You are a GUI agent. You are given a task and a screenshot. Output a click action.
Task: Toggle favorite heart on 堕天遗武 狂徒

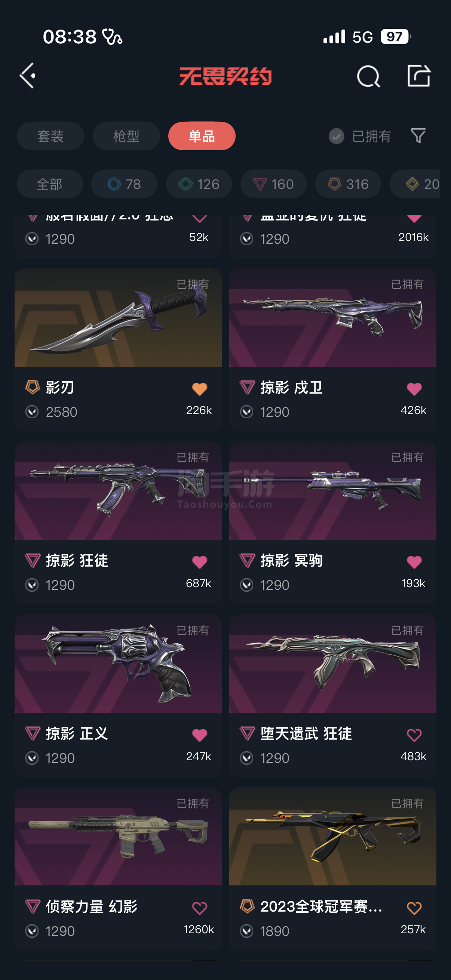click(414, 735)
